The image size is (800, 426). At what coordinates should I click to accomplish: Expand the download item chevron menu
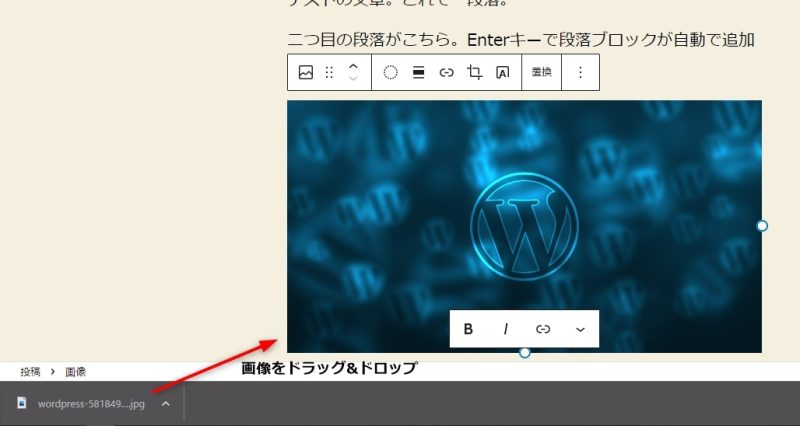166,404
